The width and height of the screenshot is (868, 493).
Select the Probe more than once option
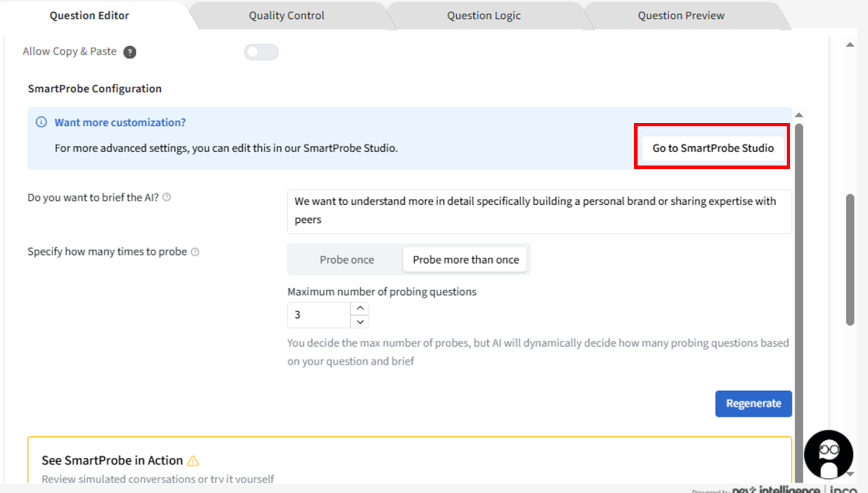(466, 260)
